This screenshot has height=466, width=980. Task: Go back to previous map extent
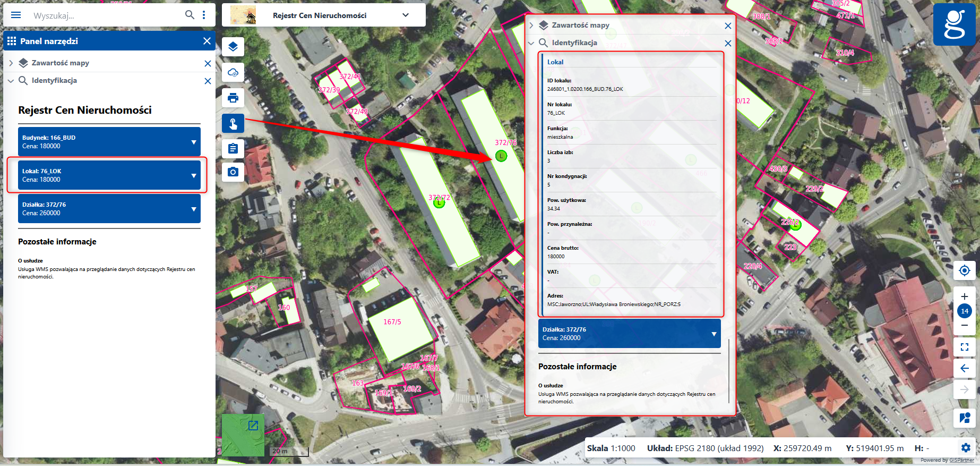[x=965, y=368]
